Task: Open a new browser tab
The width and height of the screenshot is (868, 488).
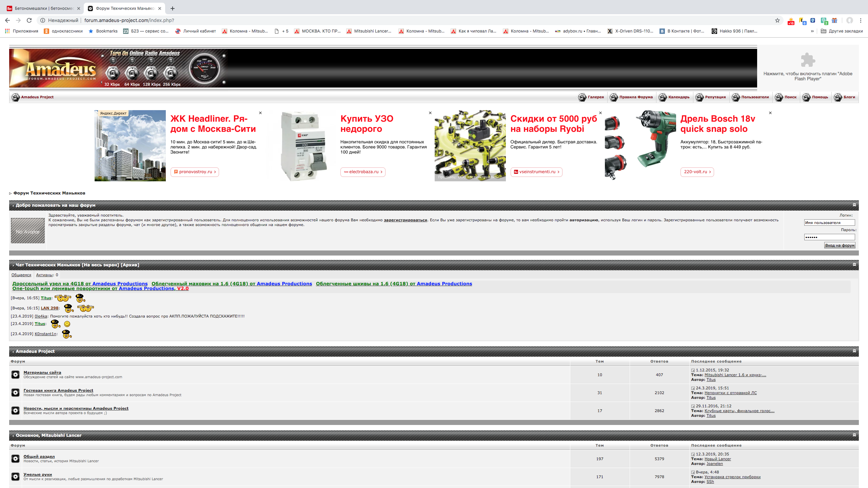Action: (x=173, y=8)
